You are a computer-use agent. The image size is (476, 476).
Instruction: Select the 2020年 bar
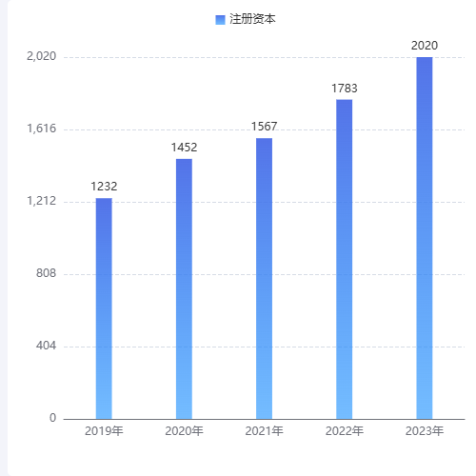click(184, 288)
